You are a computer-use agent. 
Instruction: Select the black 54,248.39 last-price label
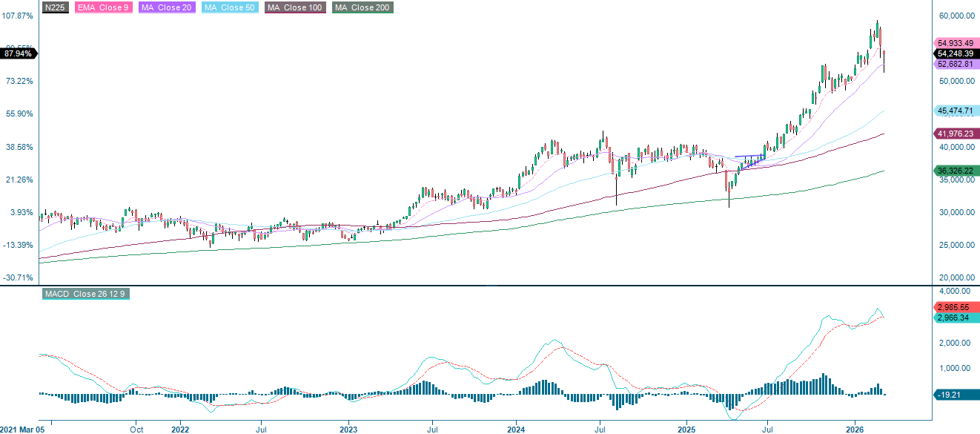[x=955, y=53]
